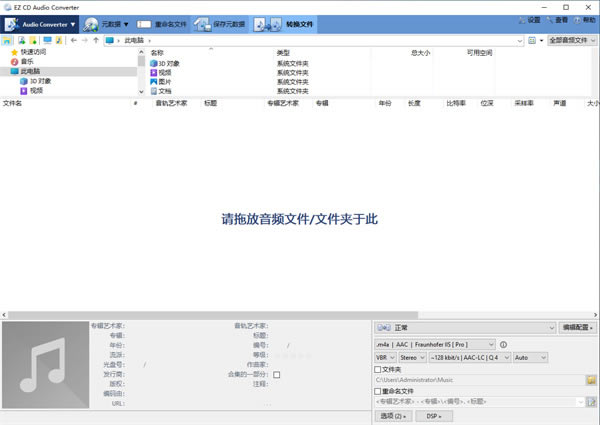Click the horizontal scrollbar of track list
The height and width of the screenshot is (425, 600).
click(213, 315)
